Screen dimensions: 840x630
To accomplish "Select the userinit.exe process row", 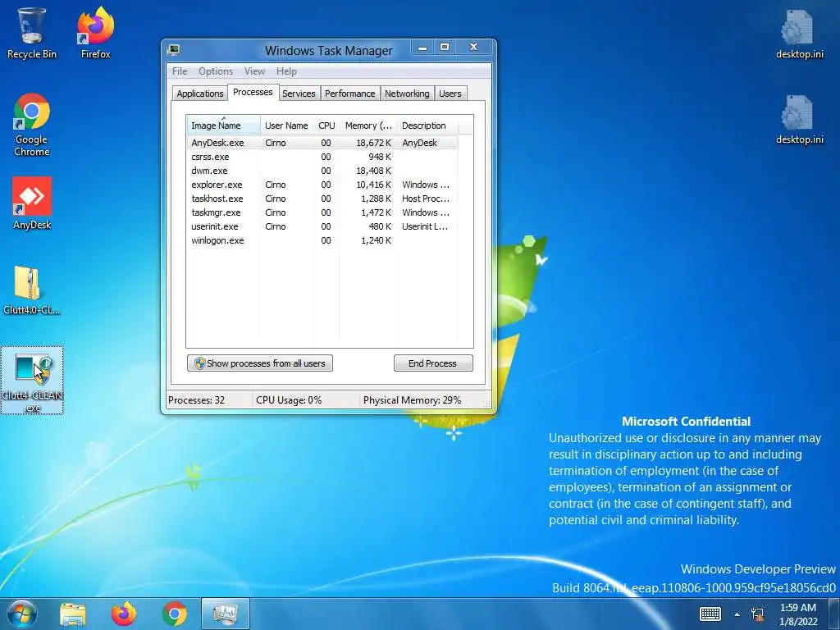I will (322, 226).
